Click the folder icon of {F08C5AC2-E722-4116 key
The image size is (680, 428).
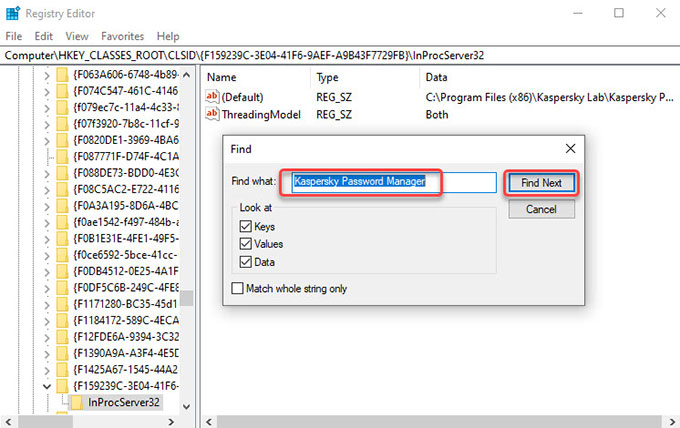point(62,189)
